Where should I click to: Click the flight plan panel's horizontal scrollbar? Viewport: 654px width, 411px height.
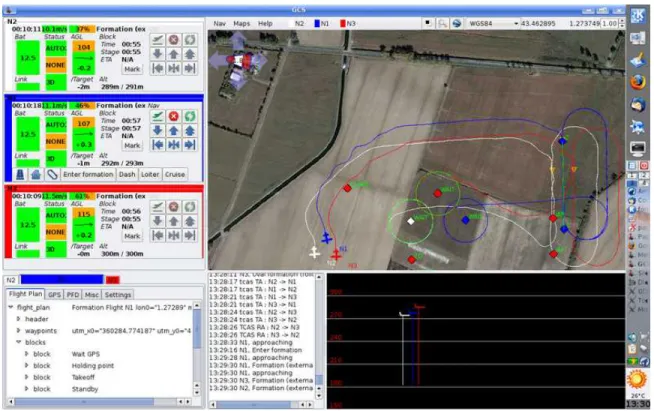(x=99, y=401)
